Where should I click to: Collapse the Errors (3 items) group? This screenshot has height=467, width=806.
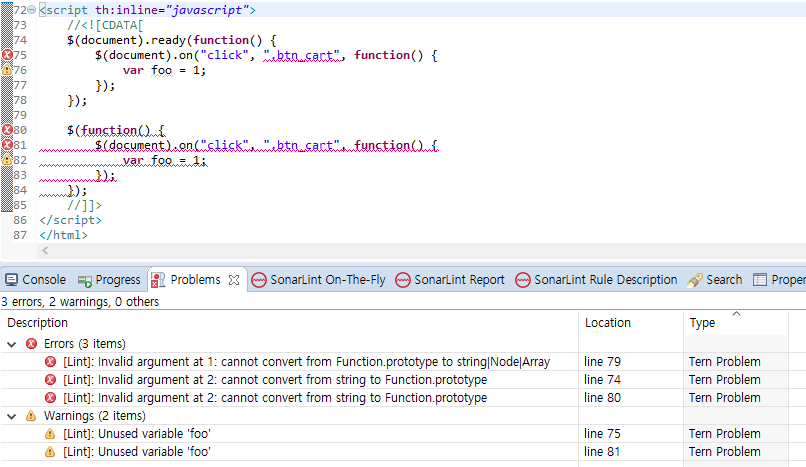(x=11, y=344)
